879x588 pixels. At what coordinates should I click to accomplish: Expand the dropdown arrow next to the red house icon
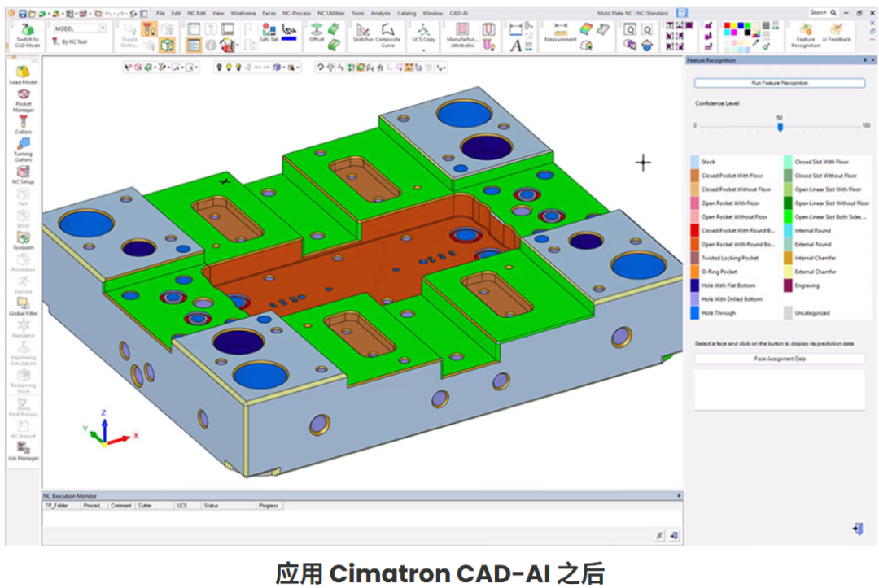[x=238, y=46]
